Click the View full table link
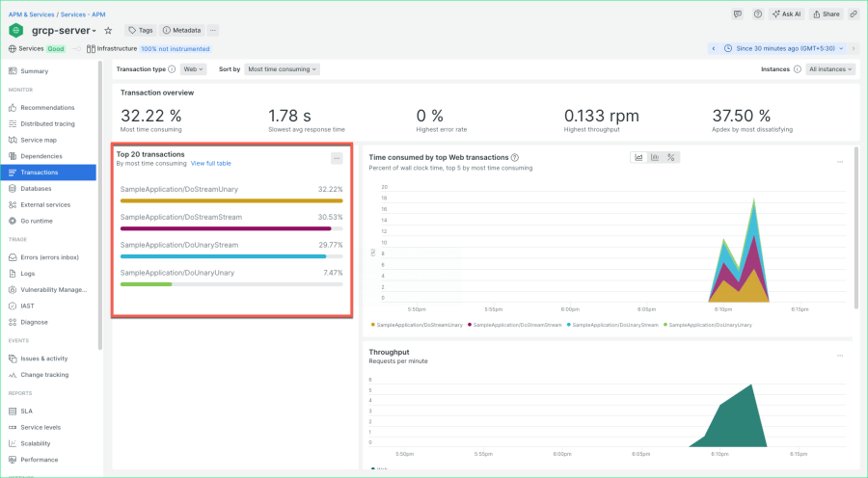868x478 pixels. click(x=210, y=164)
